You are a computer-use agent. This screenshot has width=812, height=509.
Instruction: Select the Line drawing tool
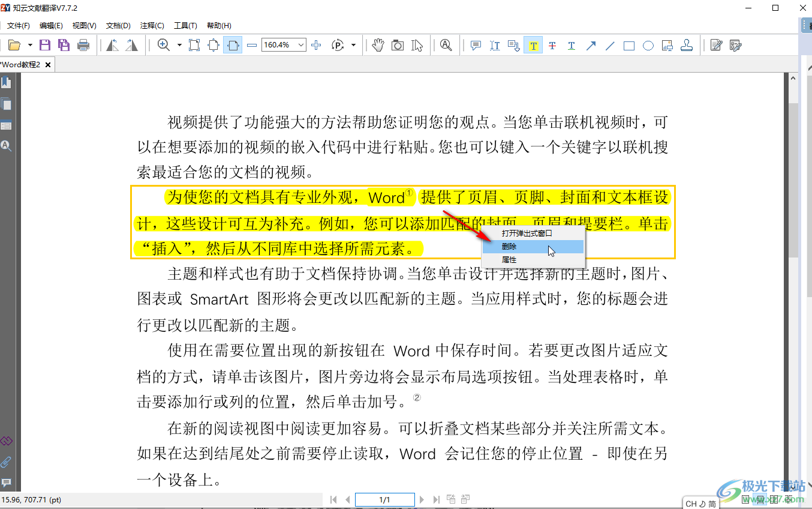610,45
